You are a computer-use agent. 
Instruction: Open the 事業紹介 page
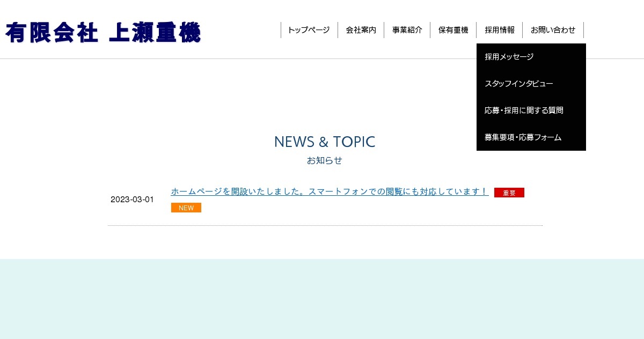point(407,30)
